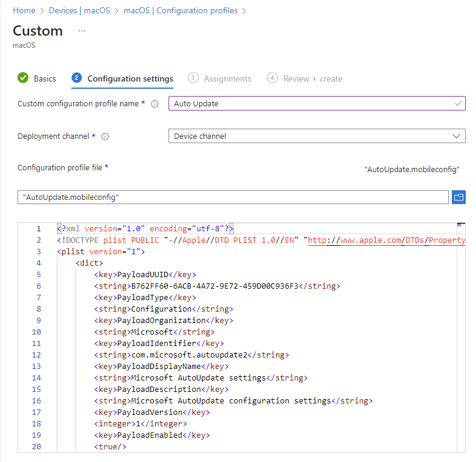Select the Configuration settings tab

tap(130, 79)
